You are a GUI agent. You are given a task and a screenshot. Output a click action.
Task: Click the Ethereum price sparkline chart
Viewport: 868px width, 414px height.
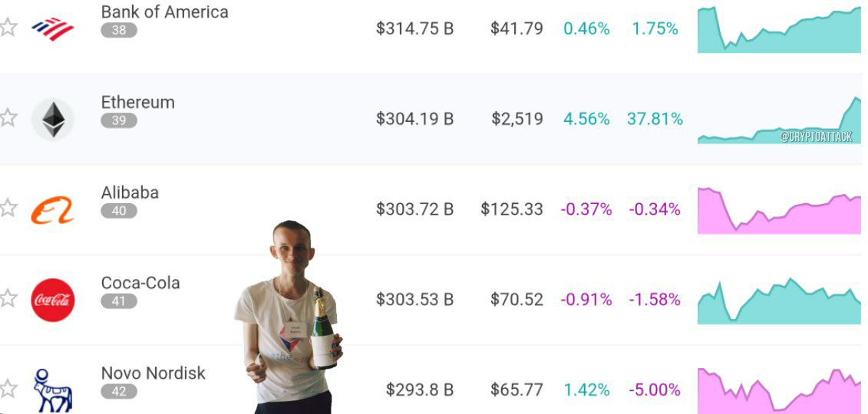pos(780,120)
